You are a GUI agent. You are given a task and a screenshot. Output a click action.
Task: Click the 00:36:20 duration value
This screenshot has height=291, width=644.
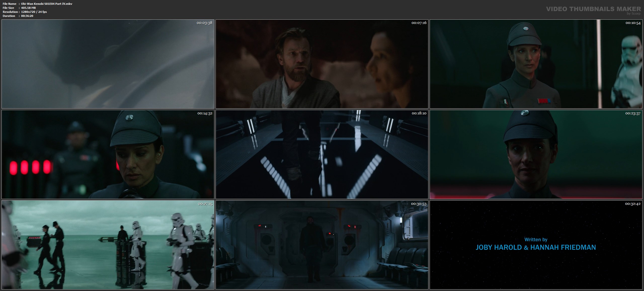[27, 16]
